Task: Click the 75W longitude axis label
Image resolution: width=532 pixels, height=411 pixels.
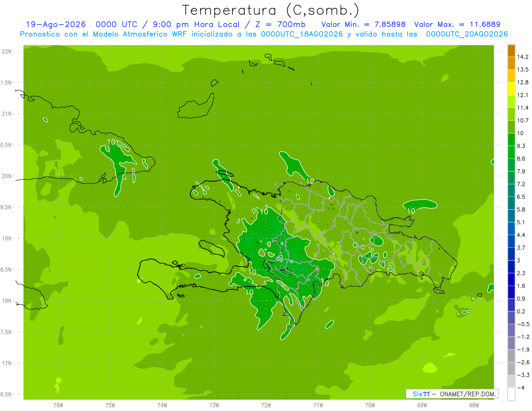Action: coord(110,405)
